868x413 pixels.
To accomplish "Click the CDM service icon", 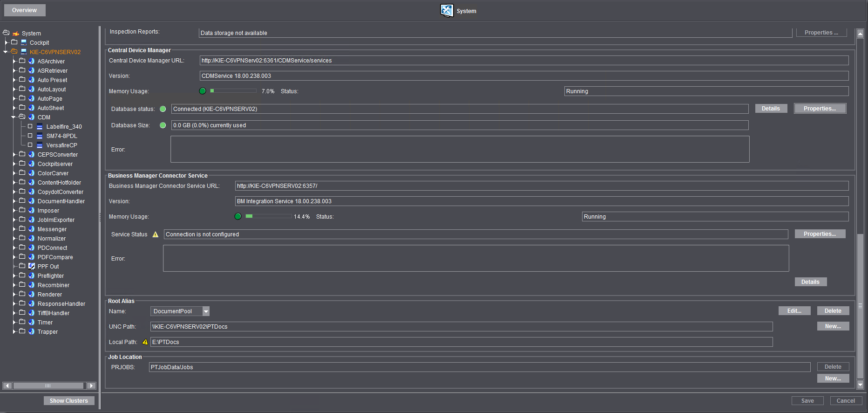I will click(x=32, y=117).
